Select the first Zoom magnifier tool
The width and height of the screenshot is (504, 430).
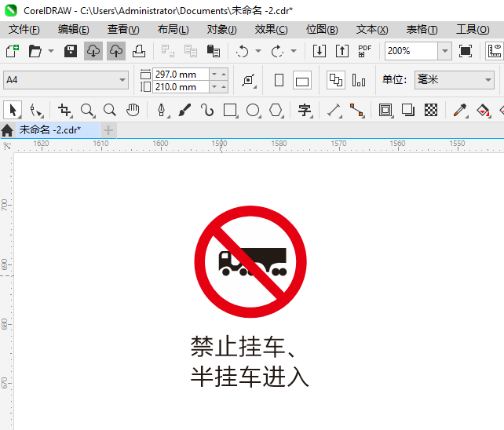tap(87, 110)
